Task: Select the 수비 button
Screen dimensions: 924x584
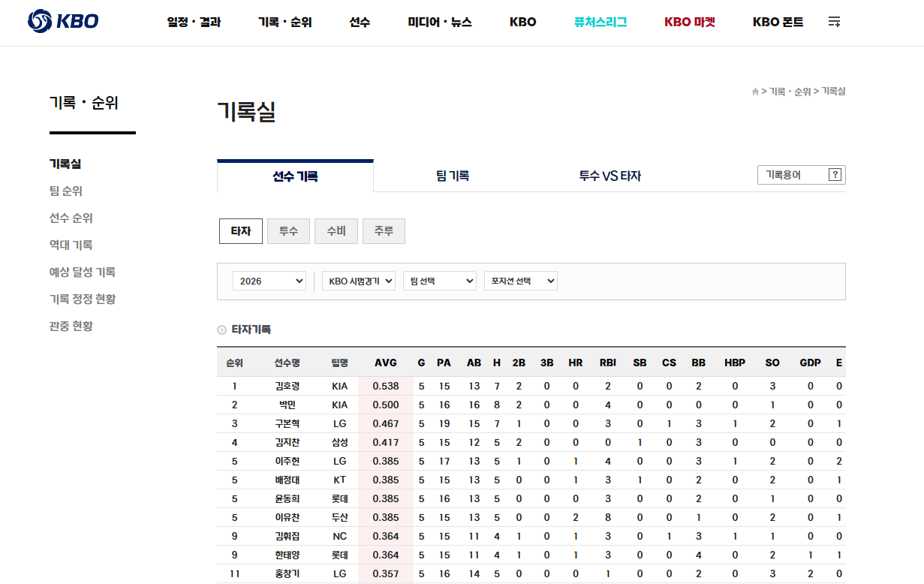Action: (336, 231)
